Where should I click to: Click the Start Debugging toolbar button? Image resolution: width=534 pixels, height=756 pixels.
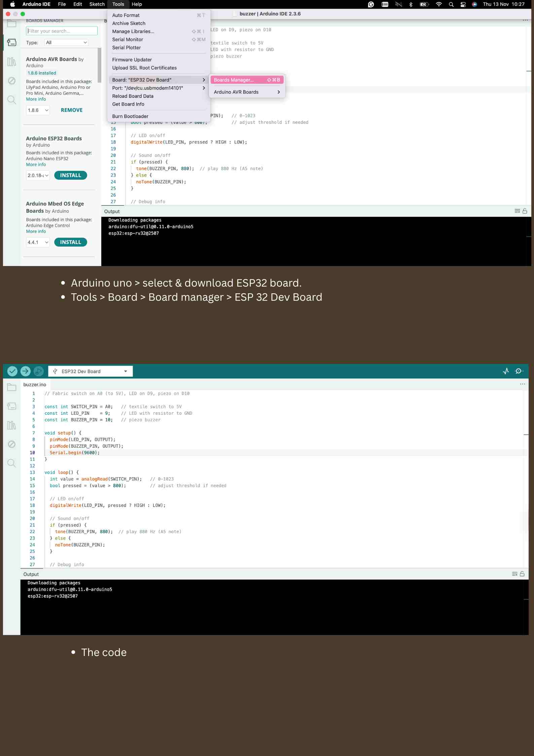point(39,371)
